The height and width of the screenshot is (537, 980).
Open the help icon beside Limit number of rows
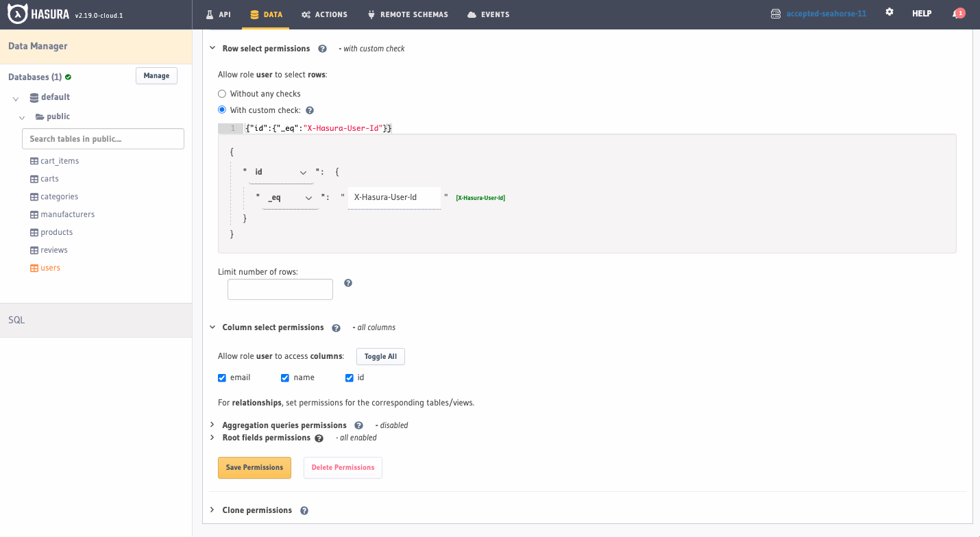[x=348, y=283]
